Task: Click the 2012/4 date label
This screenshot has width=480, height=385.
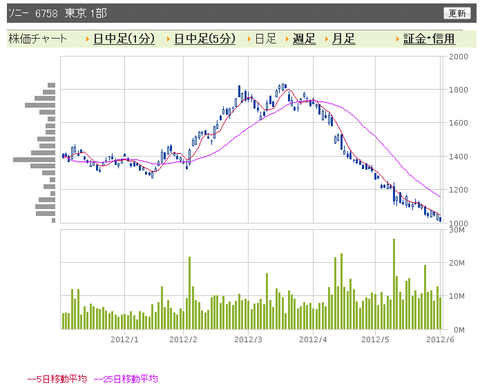Action: click(313, 340)
